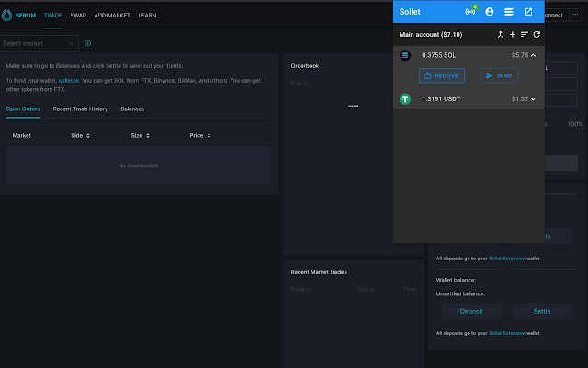The image size is (588, 368).
Task: Switch to Recent Trade History tab
Action: (x=80, y=109)
